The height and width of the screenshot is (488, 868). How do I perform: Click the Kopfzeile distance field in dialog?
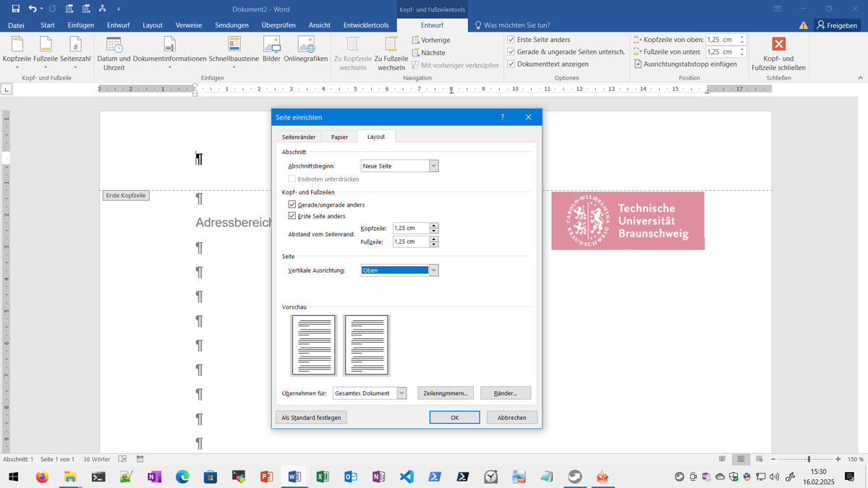(411, 228)
